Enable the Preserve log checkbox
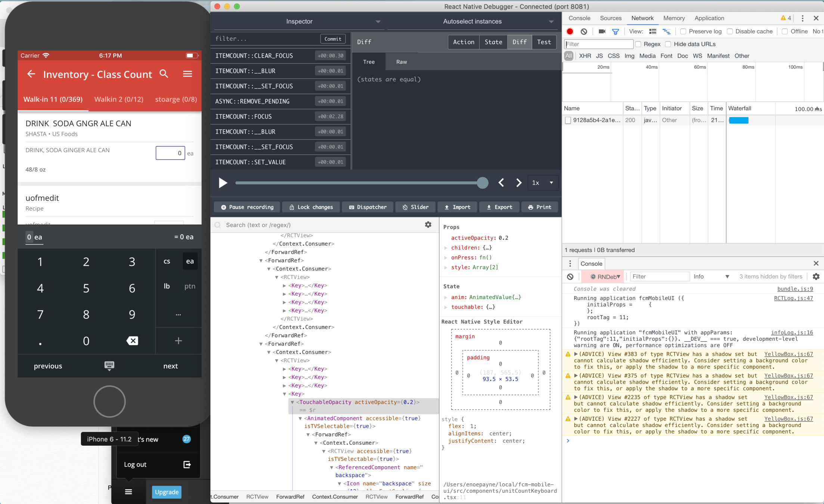Image resolution: width=824 pixels, height=504 pixels. coord(683,31)
